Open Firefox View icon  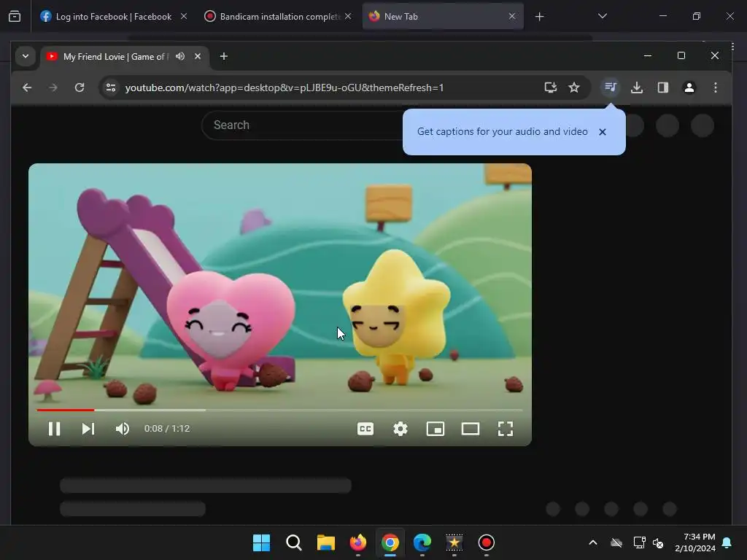15,17
